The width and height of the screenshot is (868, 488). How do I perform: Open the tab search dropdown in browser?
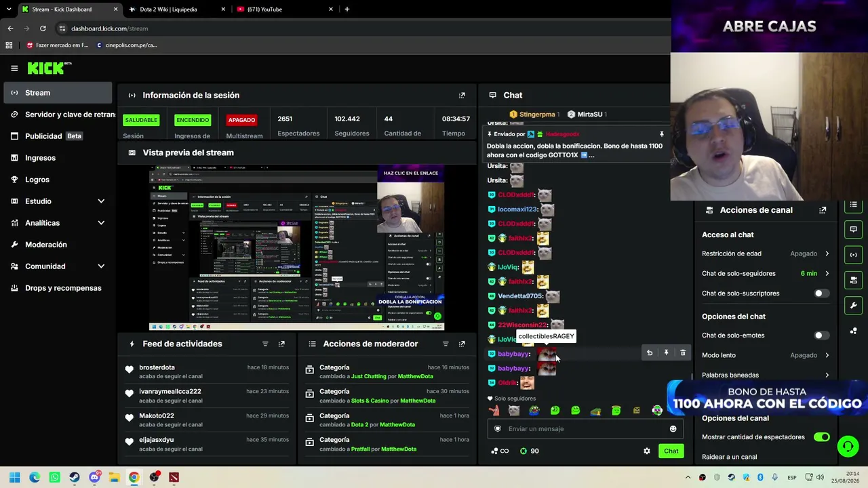point(9,9)
